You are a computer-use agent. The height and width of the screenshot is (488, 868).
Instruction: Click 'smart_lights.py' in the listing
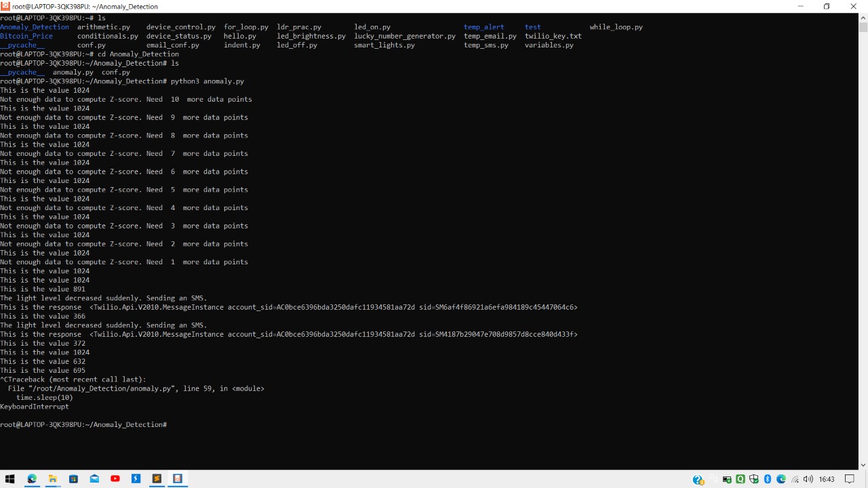pyautogui.click(x=384, y=45)
